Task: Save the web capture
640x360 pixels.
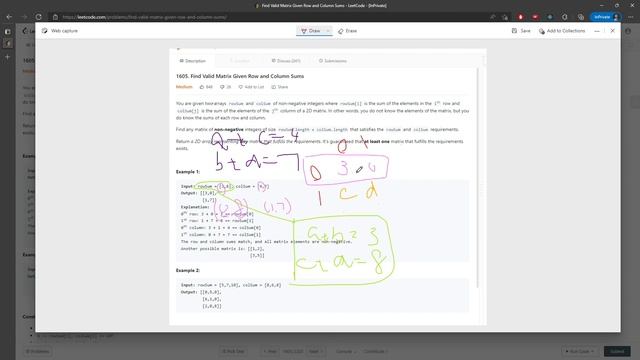Action: click(x=521, y=31)
